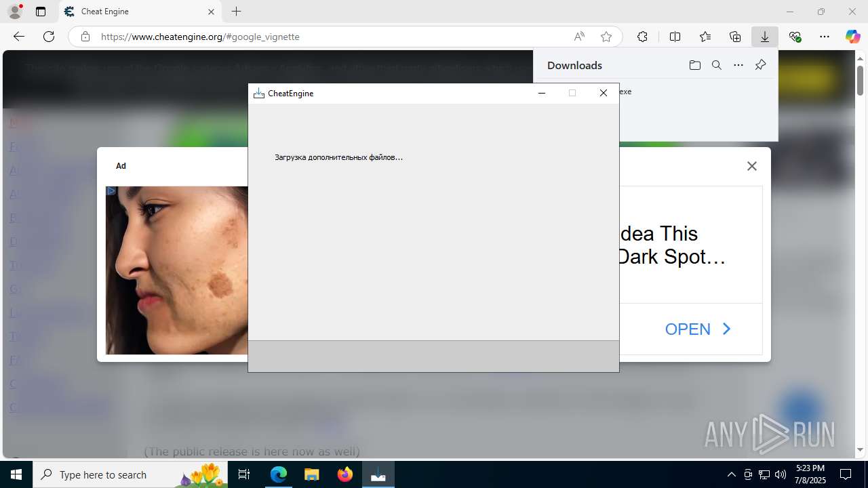Image resolution: width=868 pixels, height=488 pixels.
Task: Click the CheatEngine installer title icon
Action: coord(258,94)
